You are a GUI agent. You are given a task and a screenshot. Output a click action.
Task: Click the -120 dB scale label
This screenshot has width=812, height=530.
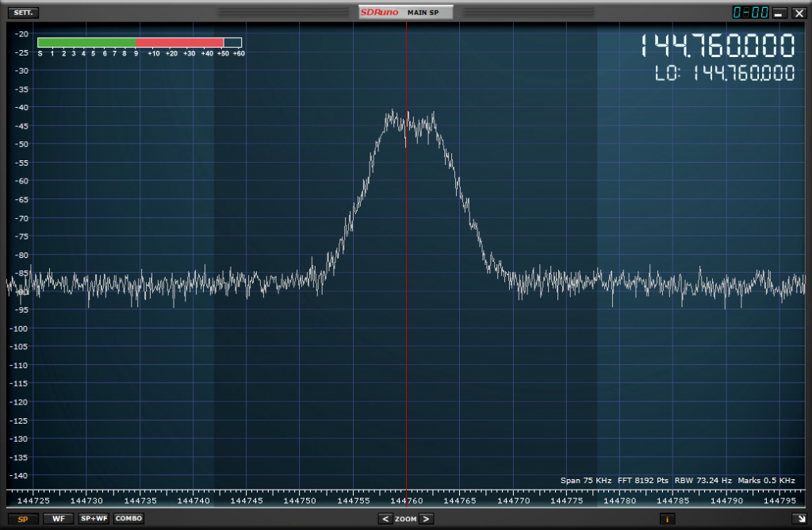tap(20, 402)
